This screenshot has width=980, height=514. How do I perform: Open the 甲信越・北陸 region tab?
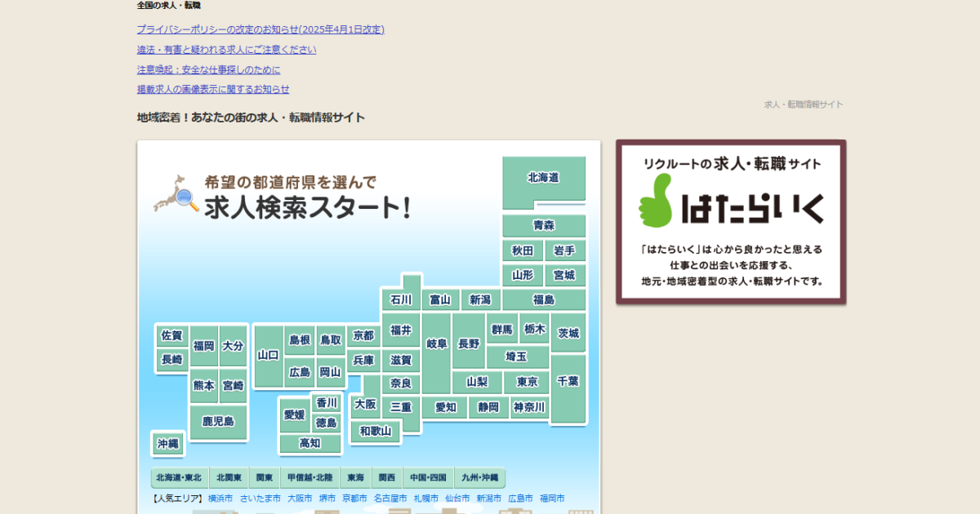click(310, 477)
